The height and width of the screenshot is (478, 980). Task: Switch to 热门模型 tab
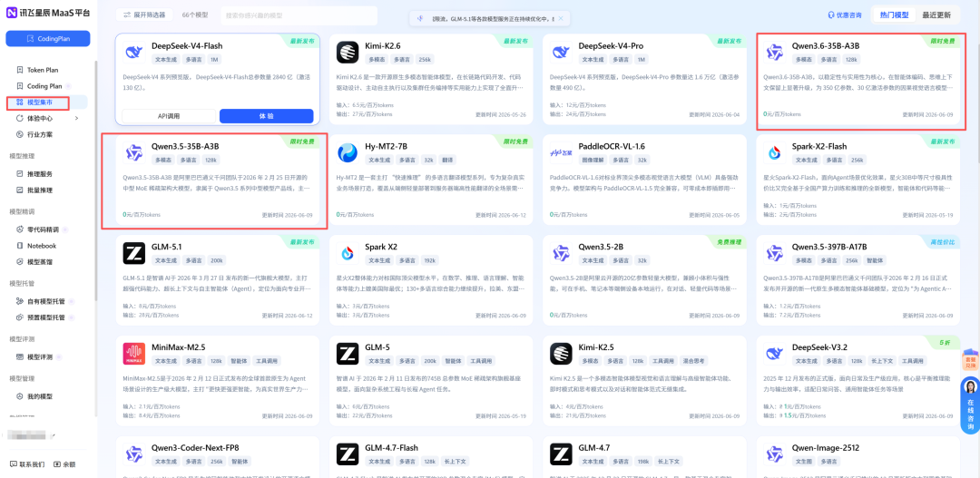coord(894,15)
